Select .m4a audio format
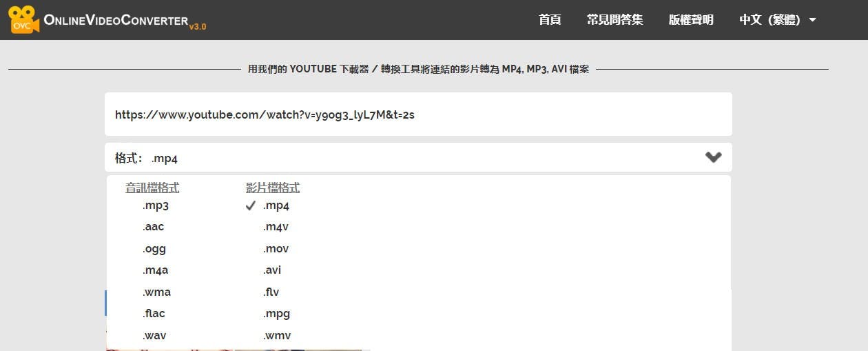Image resolution: width=868 pixels, height=351 pixels. pyautogui.click(x=155, y=270)
